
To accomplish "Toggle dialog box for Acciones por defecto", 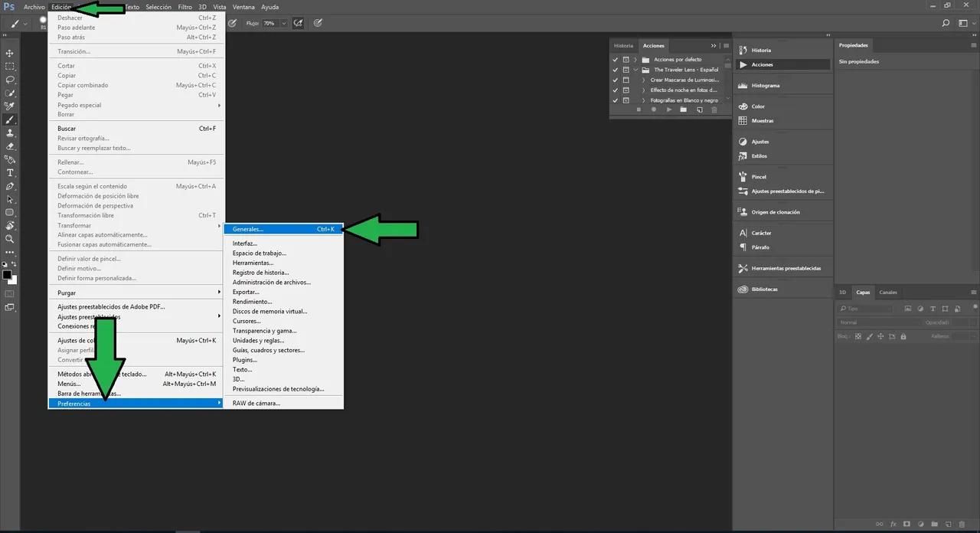I will [x=626, y=59].
